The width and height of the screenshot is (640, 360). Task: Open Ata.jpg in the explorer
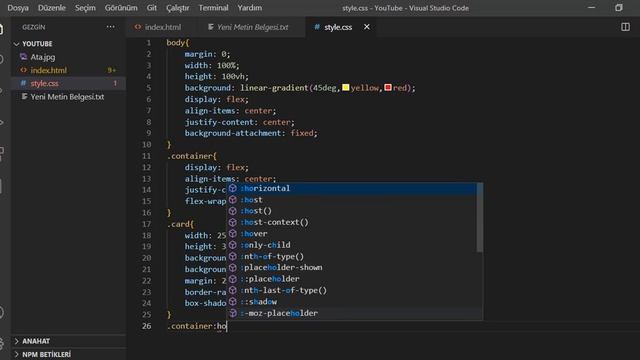[x=43, y=57]
